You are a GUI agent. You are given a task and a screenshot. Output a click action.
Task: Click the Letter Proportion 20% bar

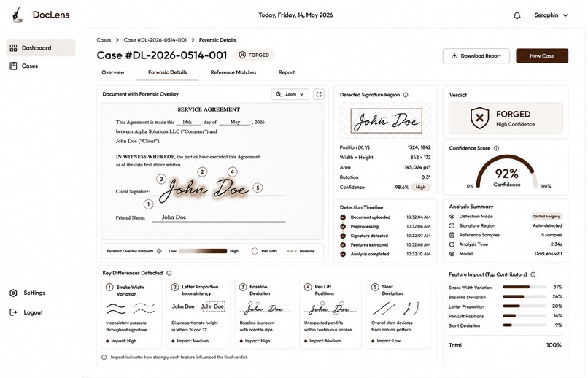(x=525, y=306)
